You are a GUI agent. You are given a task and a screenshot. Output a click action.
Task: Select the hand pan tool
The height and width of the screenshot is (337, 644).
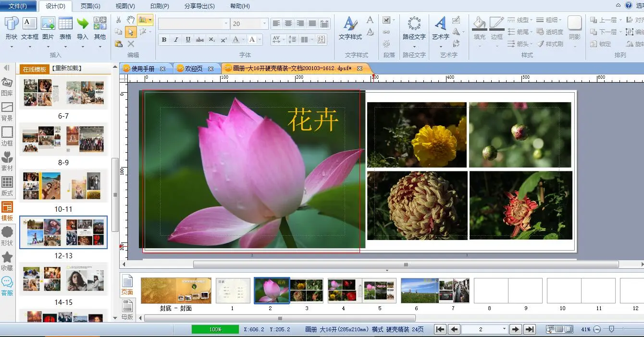pos(131,20)
